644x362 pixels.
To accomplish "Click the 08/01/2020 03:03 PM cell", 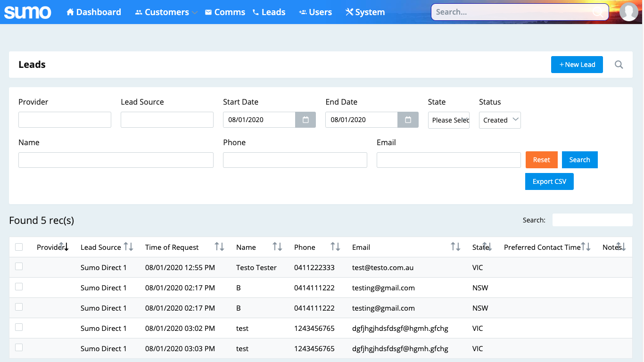I will pos(180,349).
